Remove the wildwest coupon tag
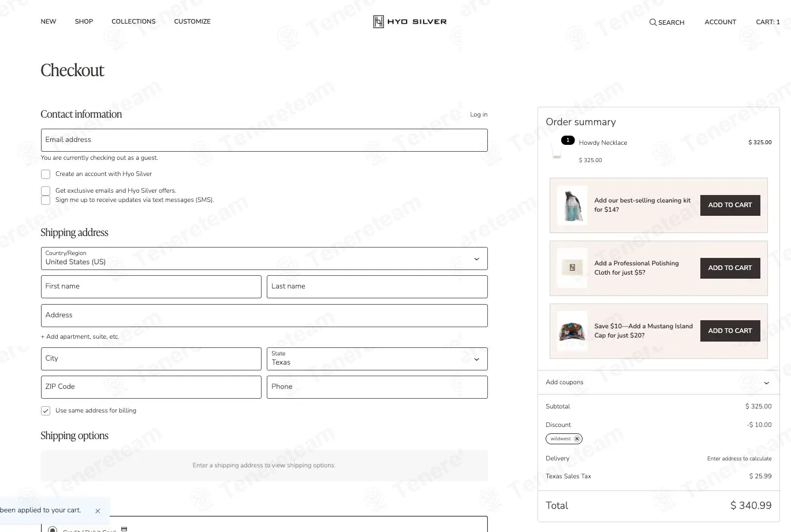 pyautogui.click(x=577, y=439)
